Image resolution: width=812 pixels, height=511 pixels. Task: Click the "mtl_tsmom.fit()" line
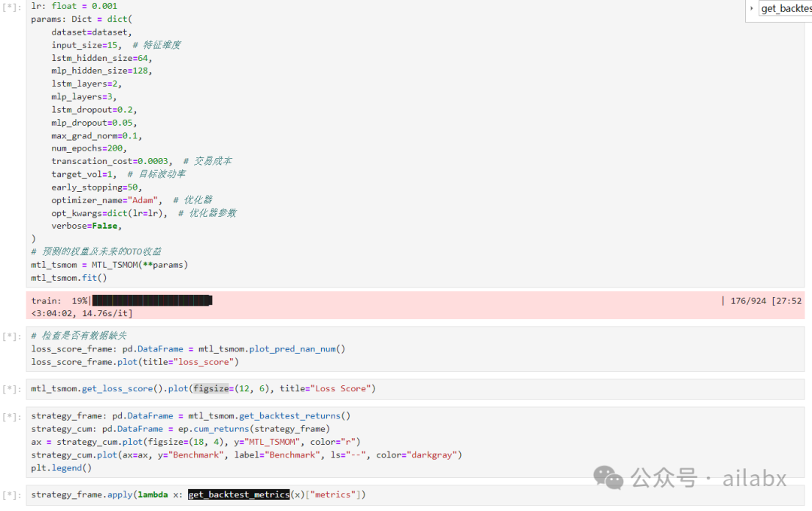click(69, 278)
